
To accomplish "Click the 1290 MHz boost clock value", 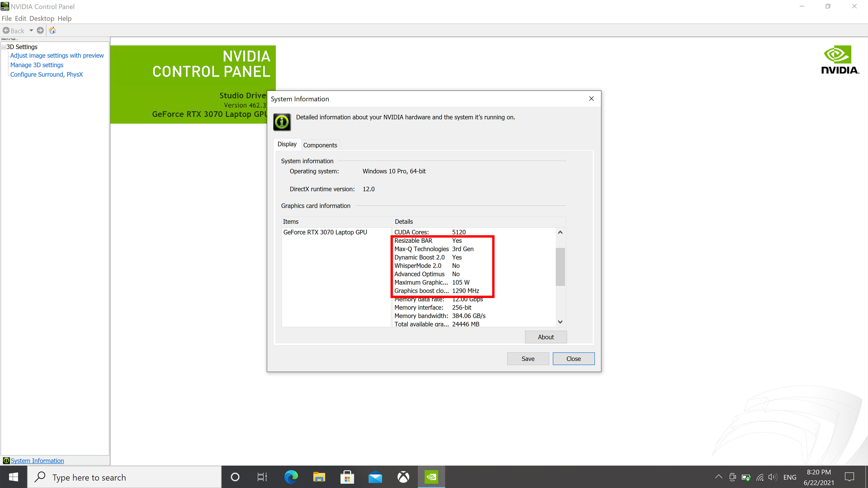I will [x=465, y=291].
